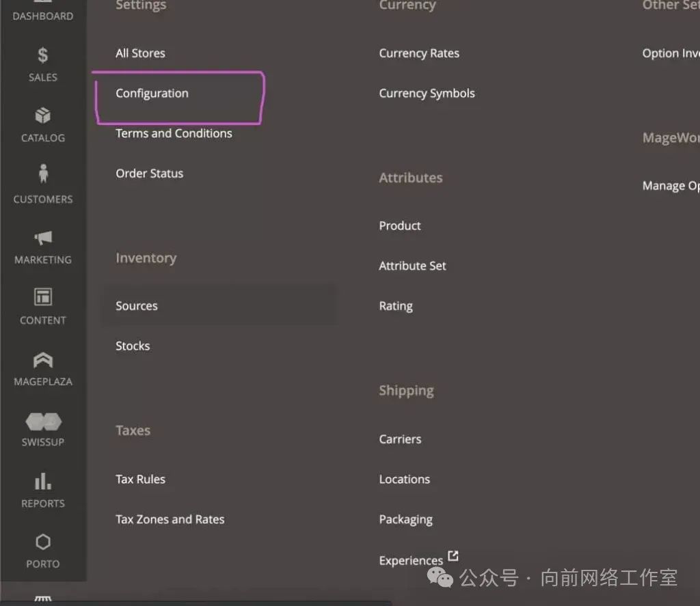The width and height of the screenshot is (700, 606).
Task: Open Configuration under Settings
Action: pos(152,94)
